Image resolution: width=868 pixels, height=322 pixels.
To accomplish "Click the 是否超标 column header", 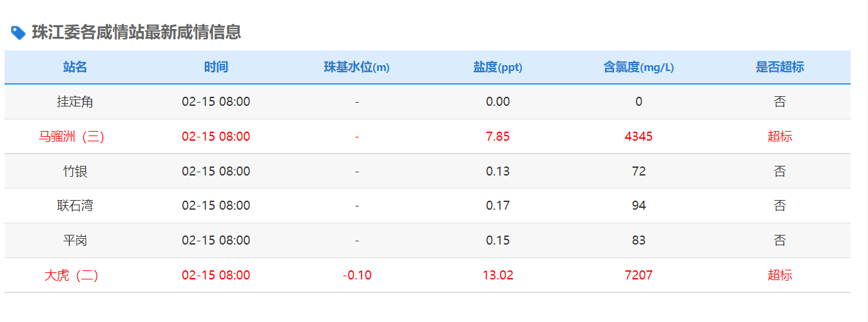I will tap(780, 67).
